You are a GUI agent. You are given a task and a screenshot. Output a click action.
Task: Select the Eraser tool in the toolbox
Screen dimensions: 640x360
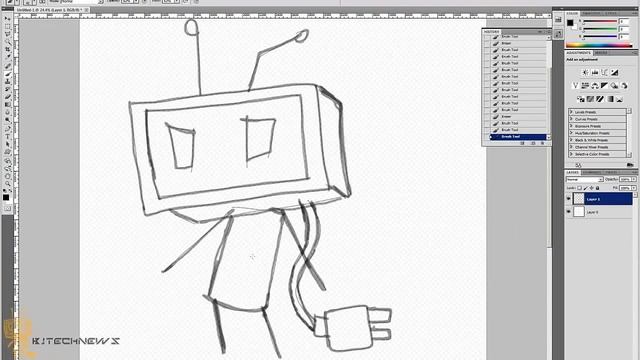[x=7, y=97]
